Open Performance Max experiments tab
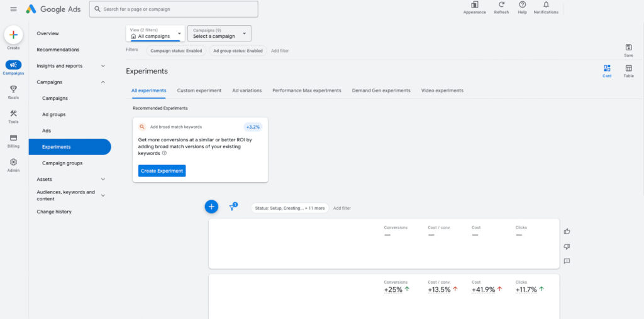Screen dimensions: 644x319 [306, 90]
